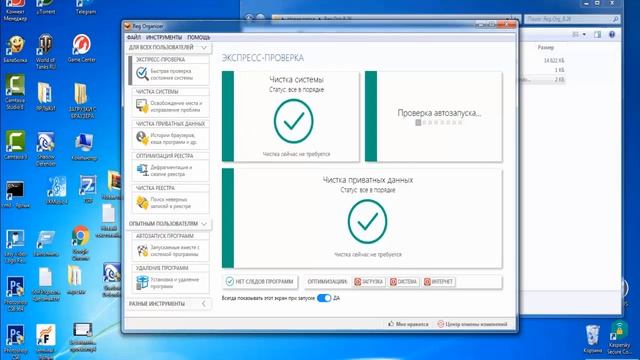Image resolution: width=640 pixels, height=360 pixels.
Task: Click the Проверка автозапуска progress indicator
Action: tap(439, 122)
